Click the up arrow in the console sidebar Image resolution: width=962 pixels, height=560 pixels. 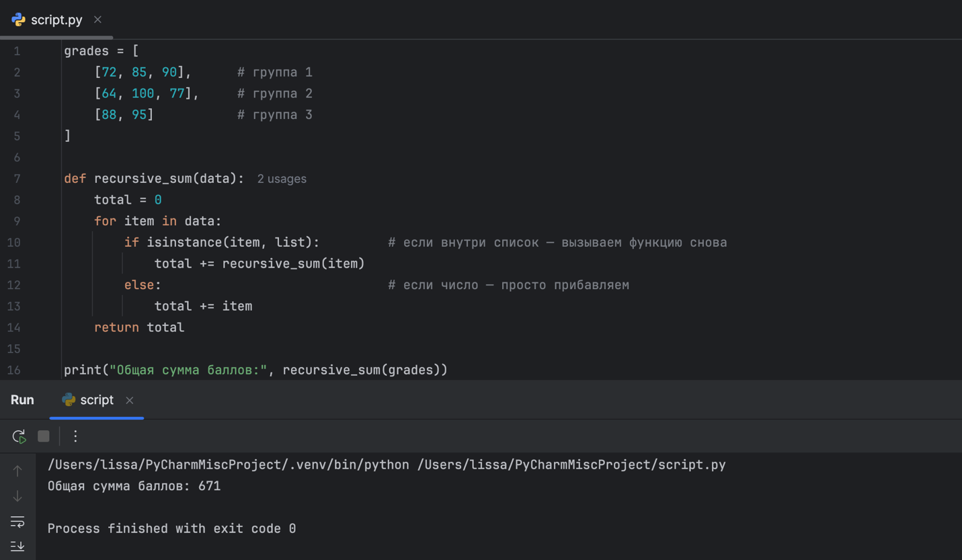click(17, 471)
